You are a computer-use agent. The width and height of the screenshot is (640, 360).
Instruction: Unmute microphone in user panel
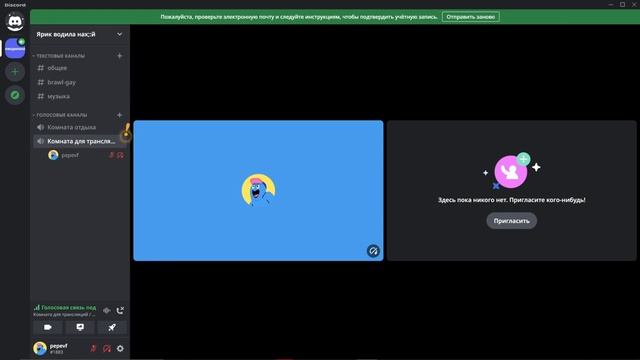tap(93, 349)
